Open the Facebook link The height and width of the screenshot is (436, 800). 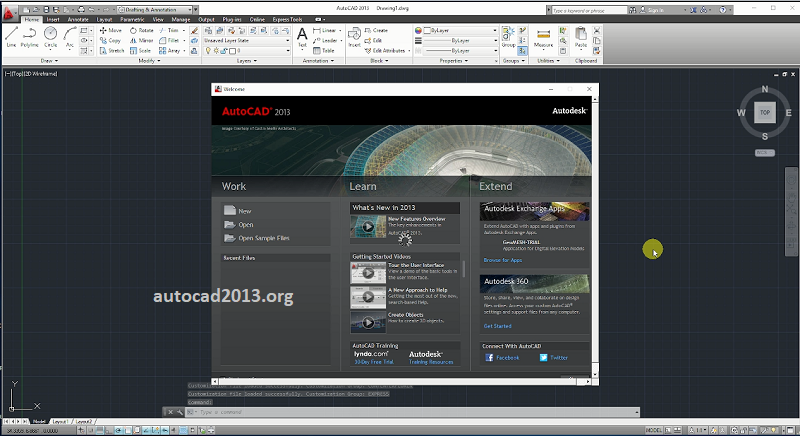(x=502, y=357)
